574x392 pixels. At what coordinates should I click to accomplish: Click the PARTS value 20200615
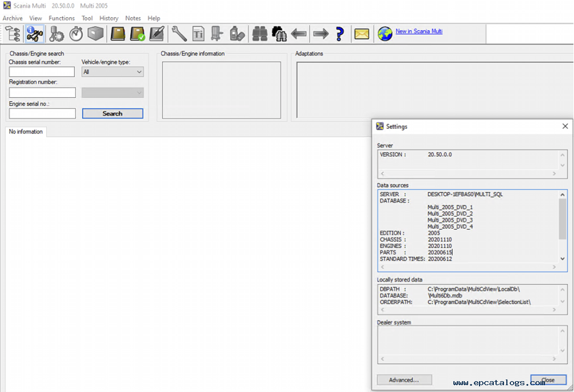coord(440,252)
